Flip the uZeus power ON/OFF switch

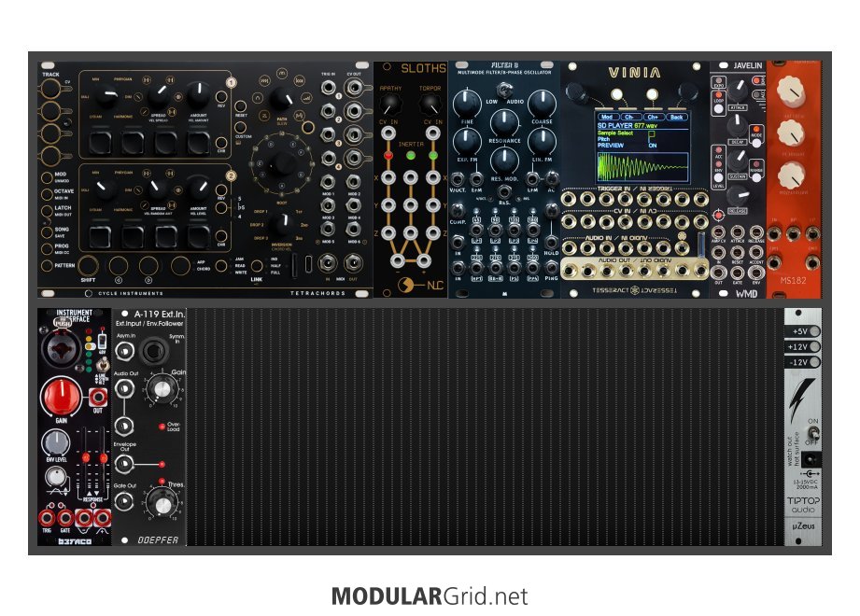(x=812, y=432)
